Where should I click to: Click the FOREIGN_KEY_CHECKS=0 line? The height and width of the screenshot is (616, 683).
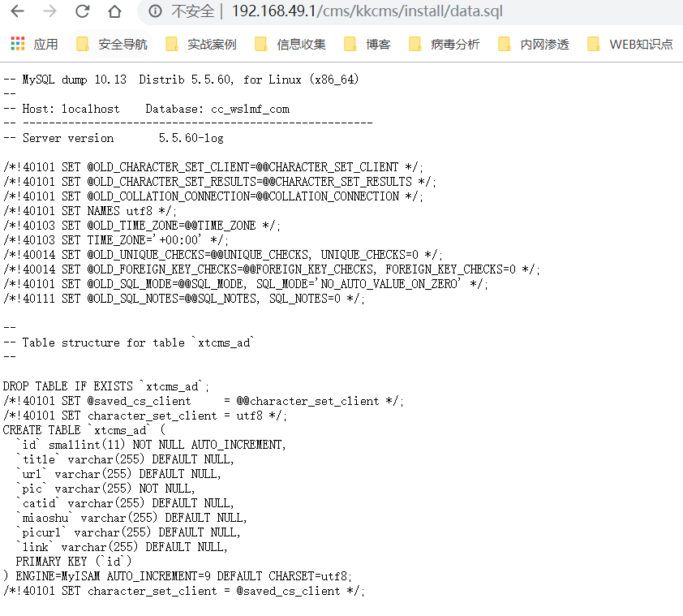(272, 269)
